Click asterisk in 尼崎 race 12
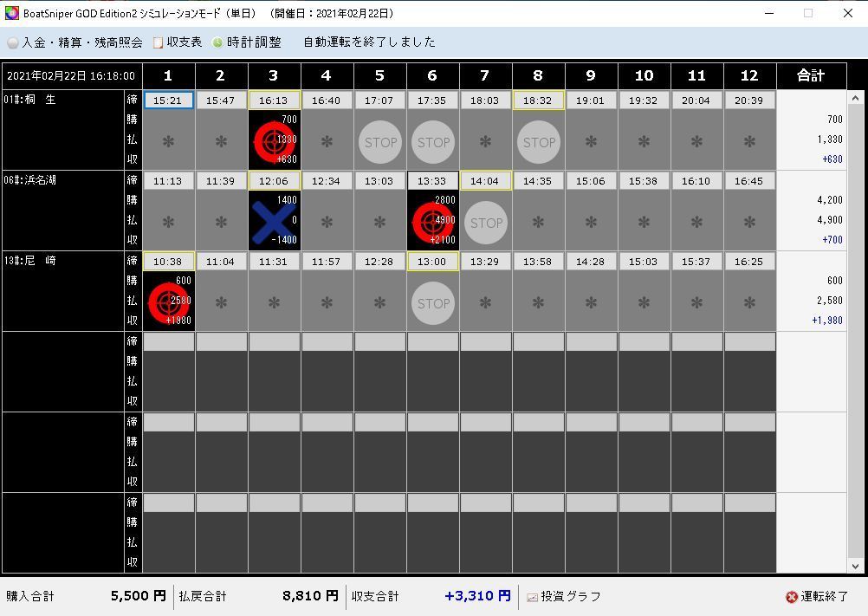This screenshot has height=616, width=868. [749, 303]
